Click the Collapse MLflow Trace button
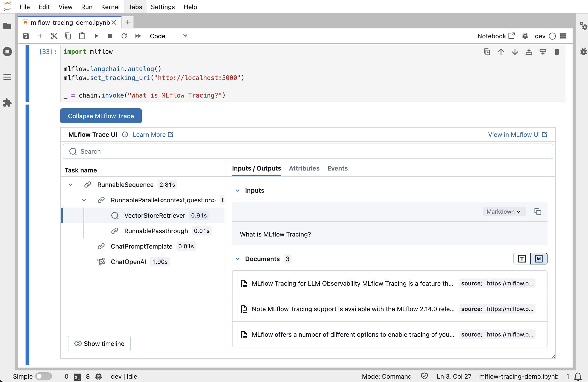 101,116
